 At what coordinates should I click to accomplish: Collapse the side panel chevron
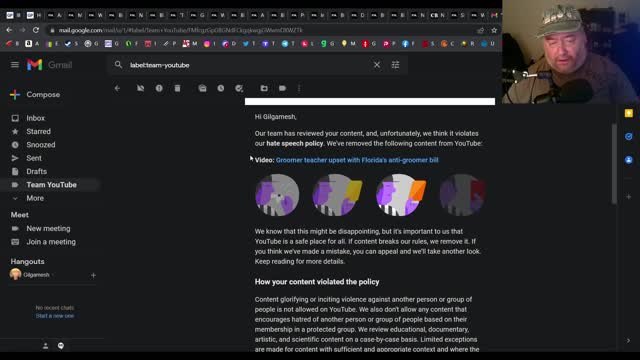[629, 340]
